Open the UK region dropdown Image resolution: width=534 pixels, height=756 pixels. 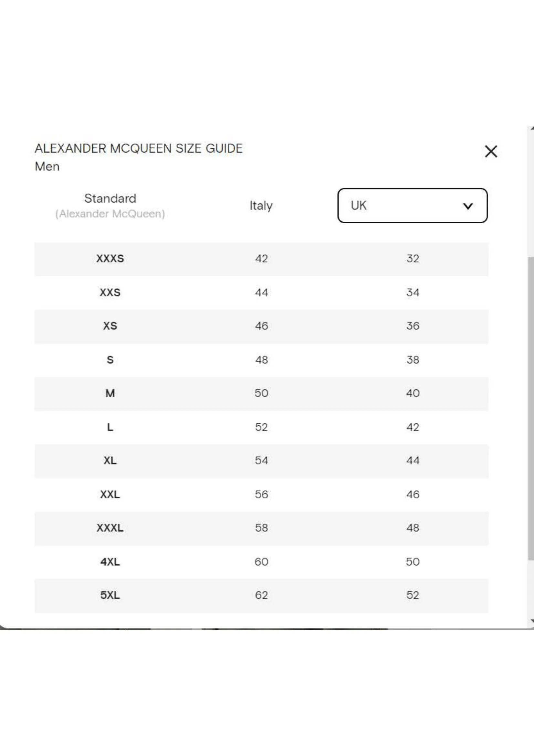(412, 206)
